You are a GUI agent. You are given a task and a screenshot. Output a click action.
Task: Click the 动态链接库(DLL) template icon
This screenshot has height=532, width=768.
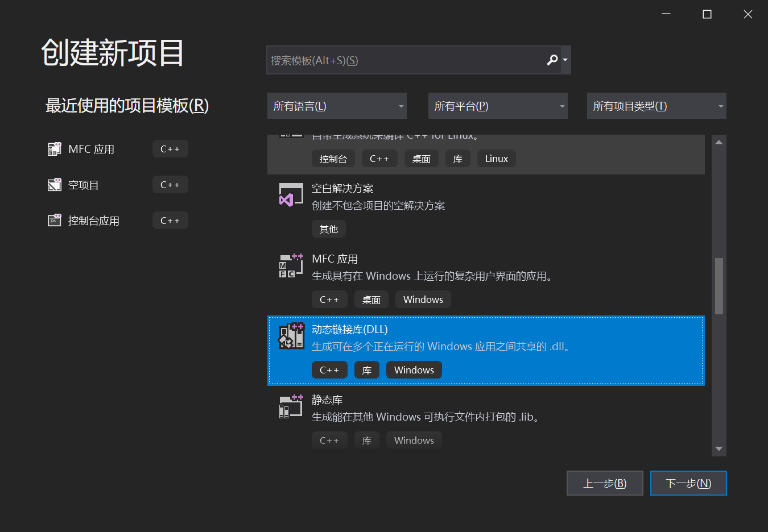[291, 336]
